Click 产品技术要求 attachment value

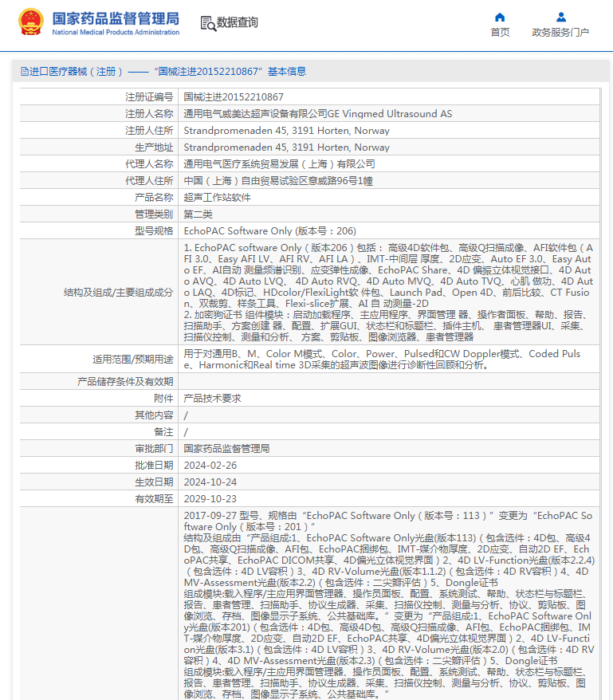coord(212,398)
